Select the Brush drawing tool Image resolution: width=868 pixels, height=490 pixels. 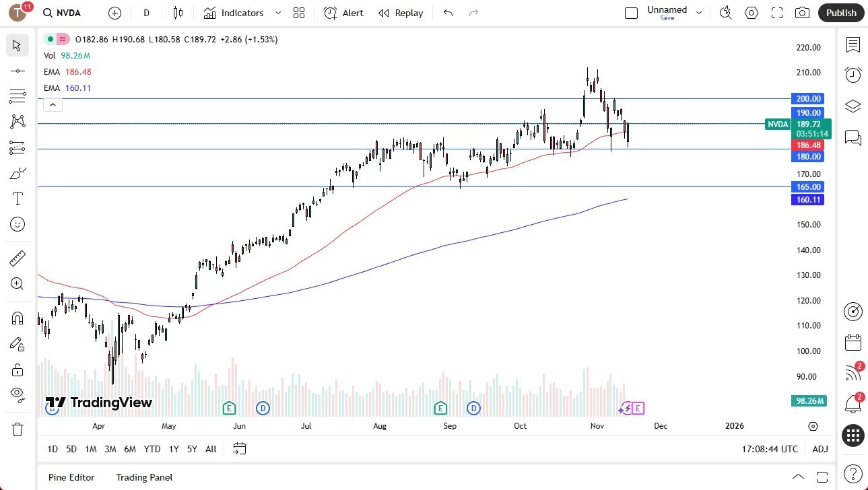[x=17, y=172]
